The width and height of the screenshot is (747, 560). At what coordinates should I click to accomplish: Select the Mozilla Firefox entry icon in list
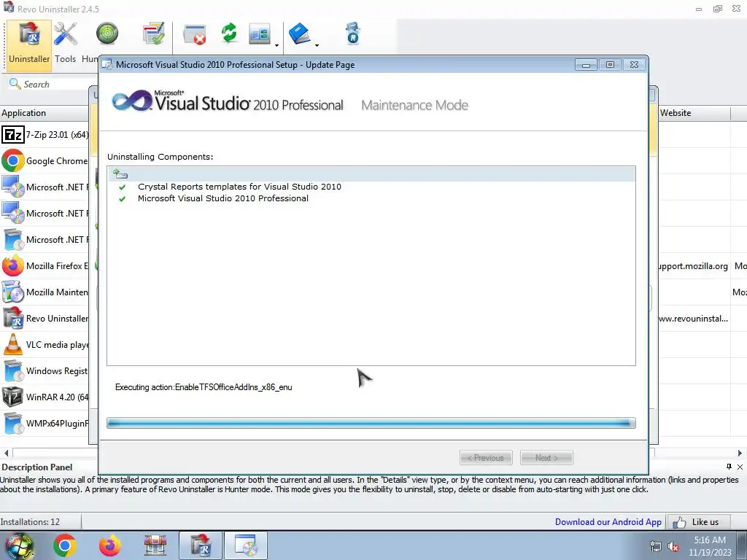tap(13, 265)
